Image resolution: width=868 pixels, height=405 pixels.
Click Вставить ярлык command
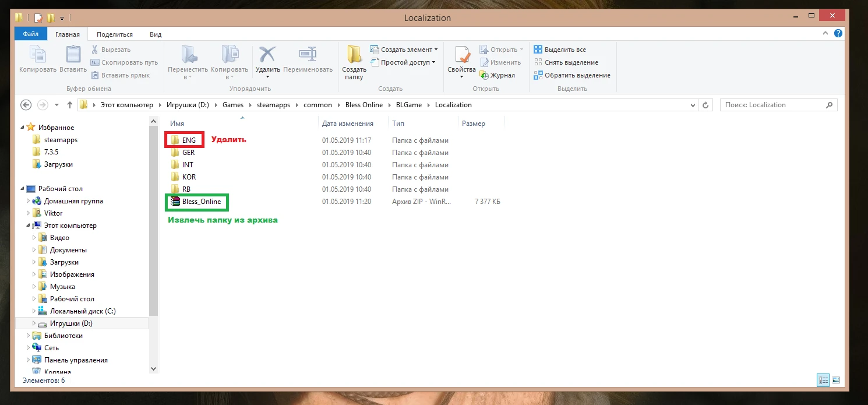[120, 75]
